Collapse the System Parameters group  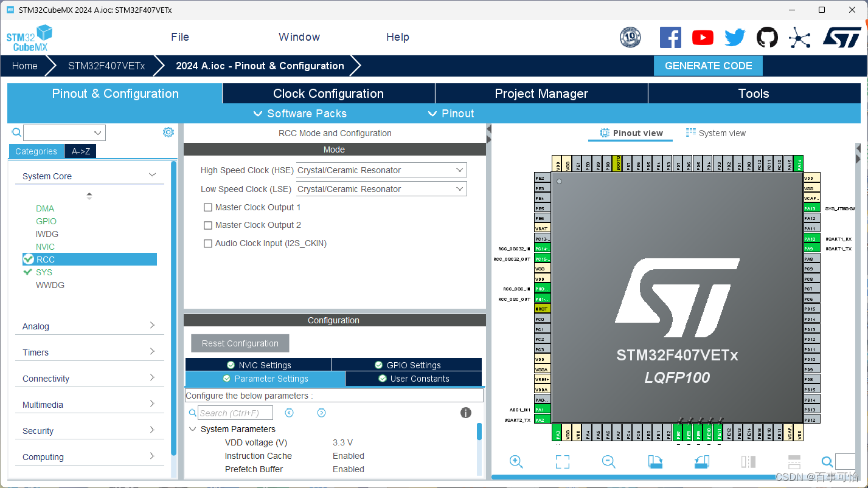[193, 429]
